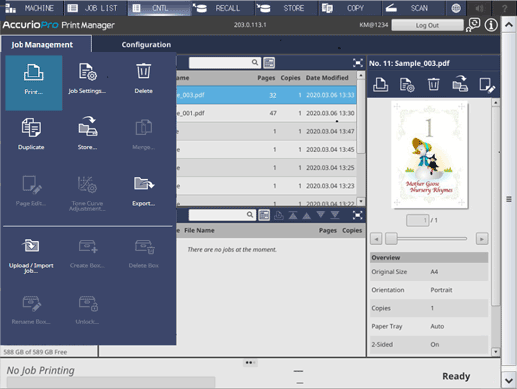This screenshot has width=517, height=389.
Task: Click print icon in preview panel toolbar
Action: (x=381, y=84)
